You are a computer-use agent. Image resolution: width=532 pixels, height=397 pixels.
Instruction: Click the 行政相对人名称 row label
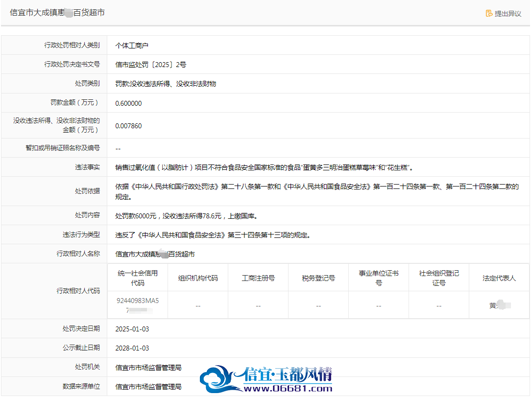point(78,254)
